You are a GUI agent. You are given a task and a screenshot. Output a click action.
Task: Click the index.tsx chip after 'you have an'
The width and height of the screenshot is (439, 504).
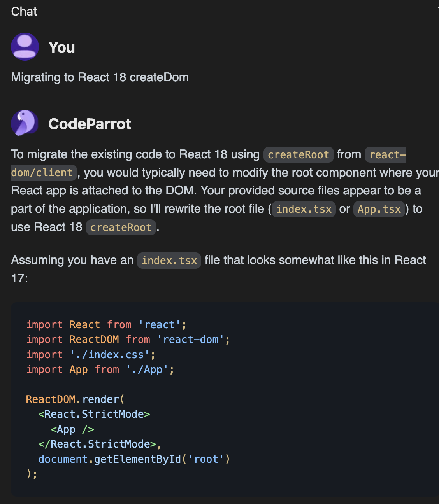[x=169, y=261]
